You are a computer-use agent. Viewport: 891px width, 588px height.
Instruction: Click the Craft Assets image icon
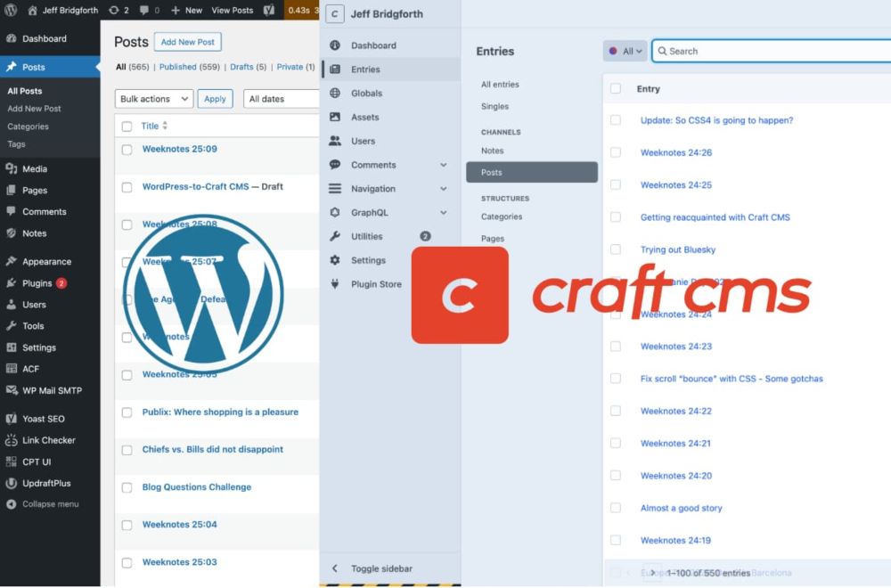335,117
